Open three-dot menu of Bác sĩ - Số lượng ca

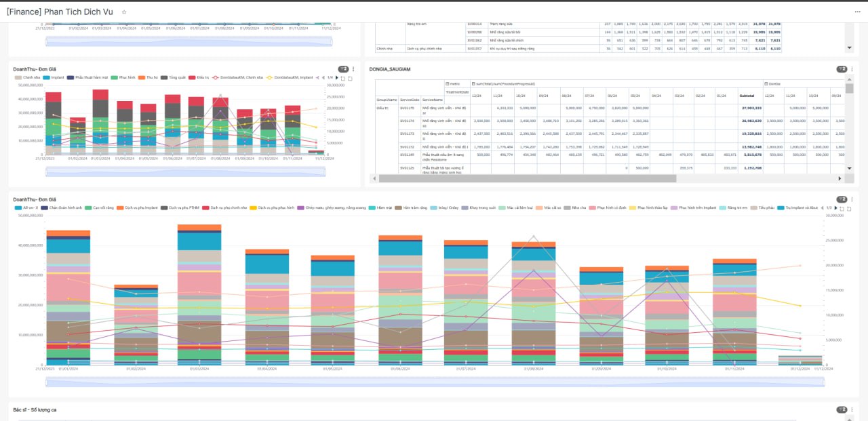(x=852, y=409)
